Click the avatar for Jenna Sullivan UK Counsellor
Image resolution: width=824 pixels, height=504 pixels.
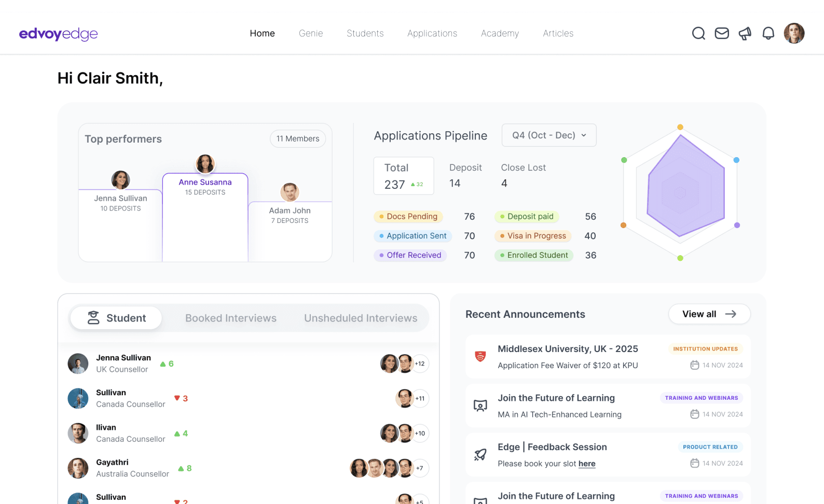(x=78, y=363)
